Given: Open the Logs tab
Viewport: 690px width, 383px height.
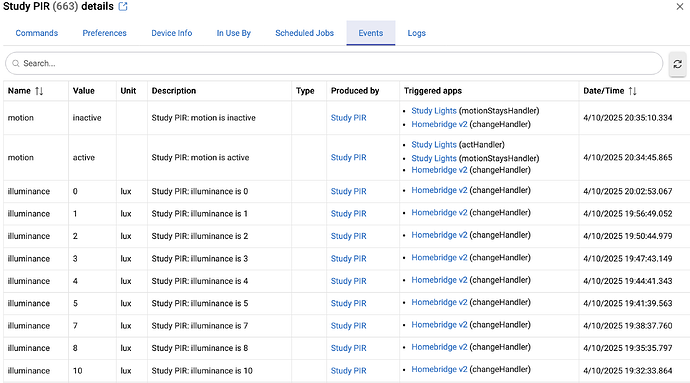Looking at the screenshot, I should tap(416, 33).
